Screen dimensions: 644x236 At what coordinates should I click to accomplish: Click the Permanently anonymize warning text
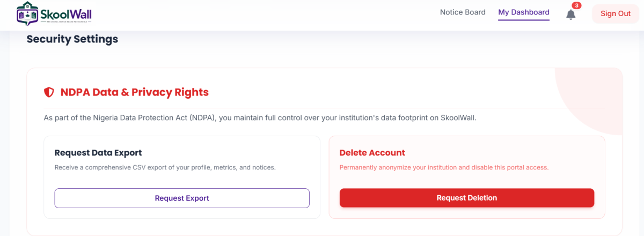pos(444,167)
